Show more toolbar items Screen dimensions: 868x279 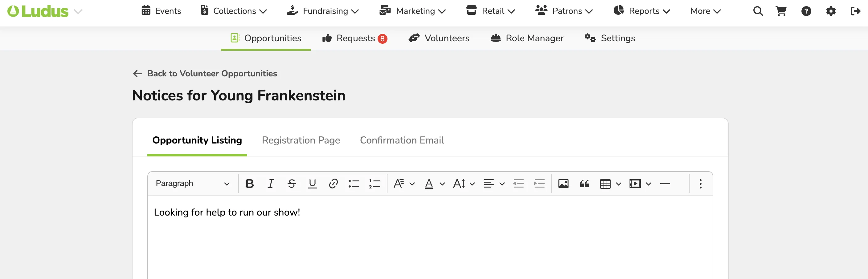[701, 184]
